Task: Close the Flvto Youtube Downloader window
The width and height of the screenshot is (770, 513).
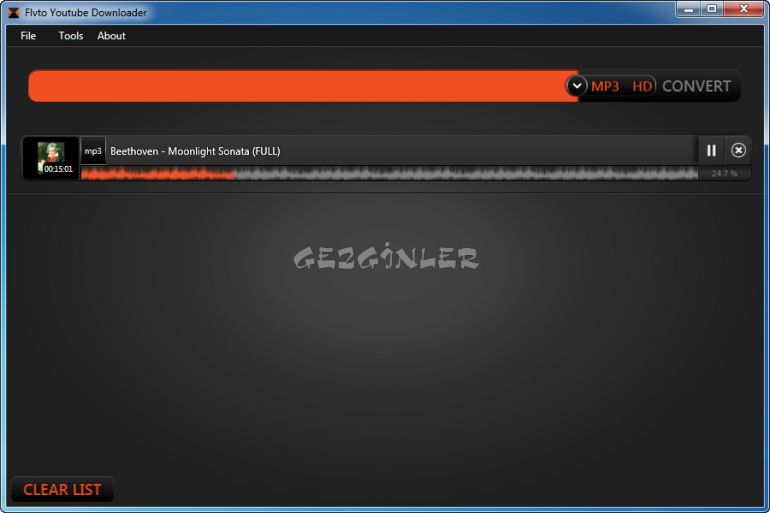Action: click(x=743, y=9)
